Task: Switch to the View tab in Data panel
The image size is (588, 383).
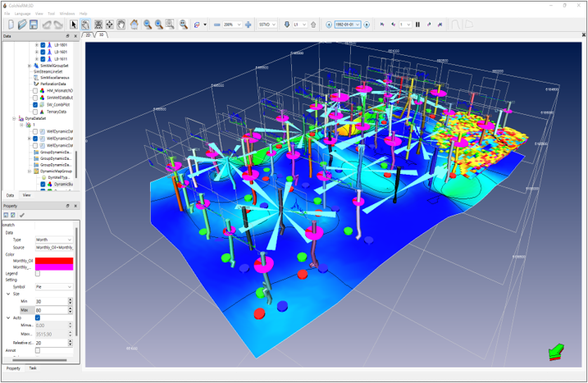Action: coord(26,195)
